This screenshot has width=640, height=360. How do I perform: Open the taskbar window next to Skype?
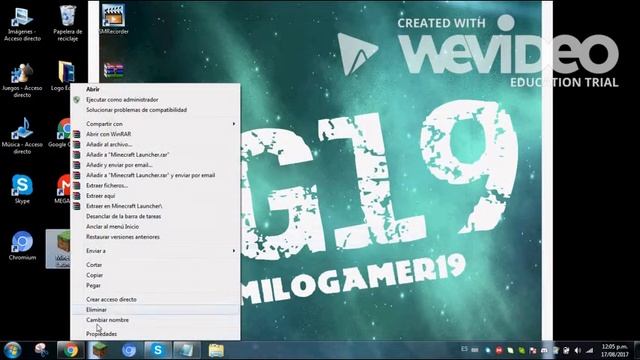(187, 350)
